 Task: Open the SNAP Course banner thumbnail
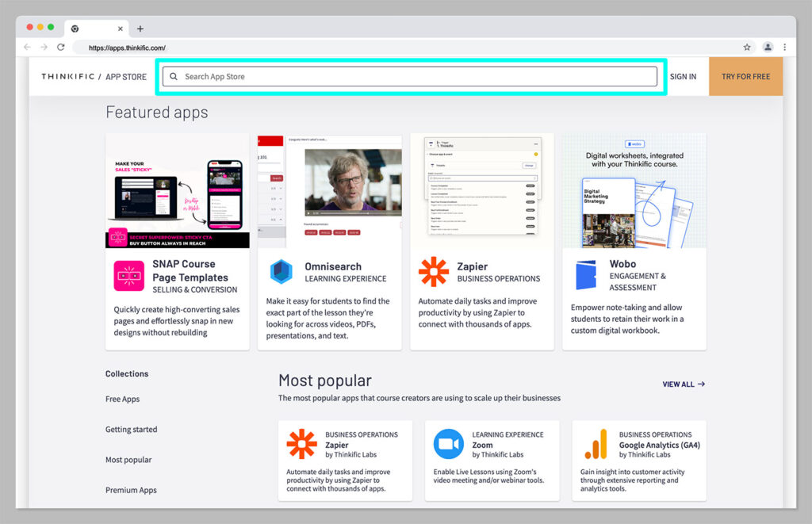178,191
